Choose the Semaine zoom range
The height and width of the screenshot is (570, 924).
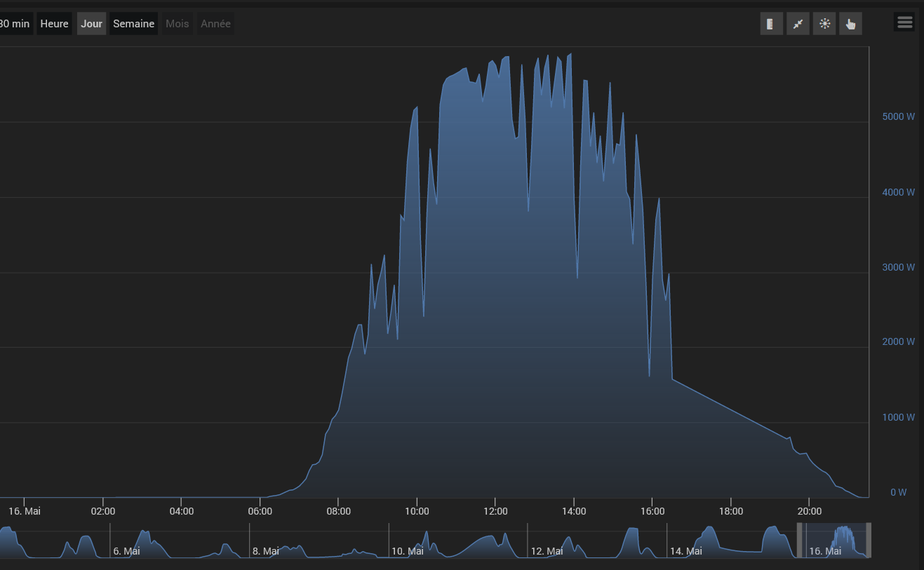(133, 24)
